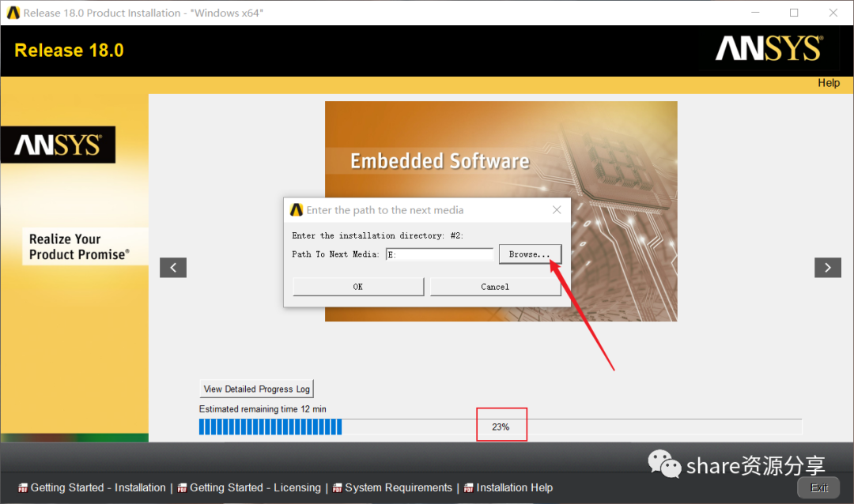Click the 'Enter the installation directory: #2:' label
854x504 pixels.
(x=377, y=235)
